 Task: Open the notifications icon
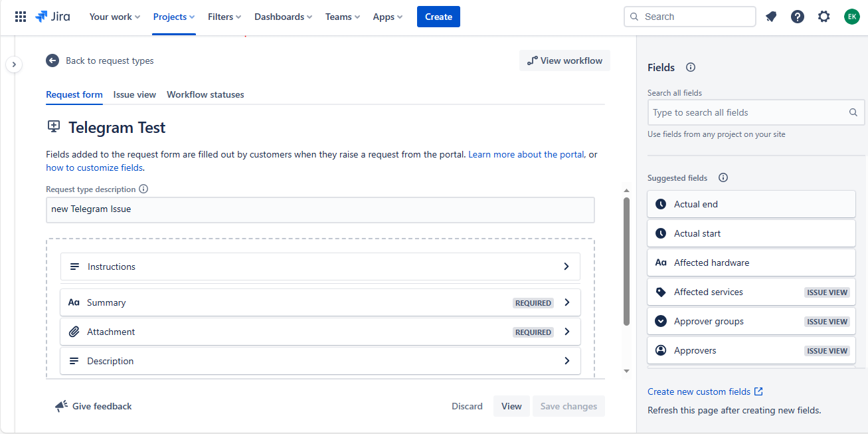(x=771, y=17)
